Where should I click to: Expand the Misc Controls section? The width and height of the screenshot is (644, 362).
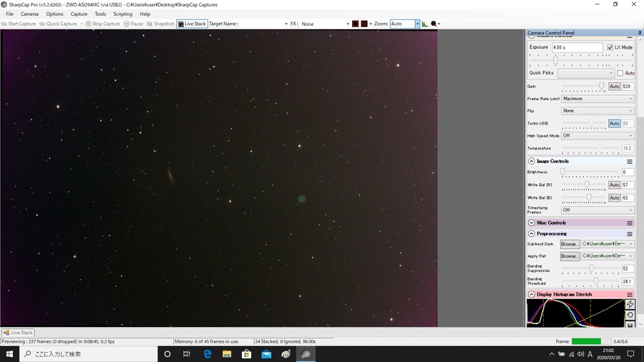(x=532, y=223)
